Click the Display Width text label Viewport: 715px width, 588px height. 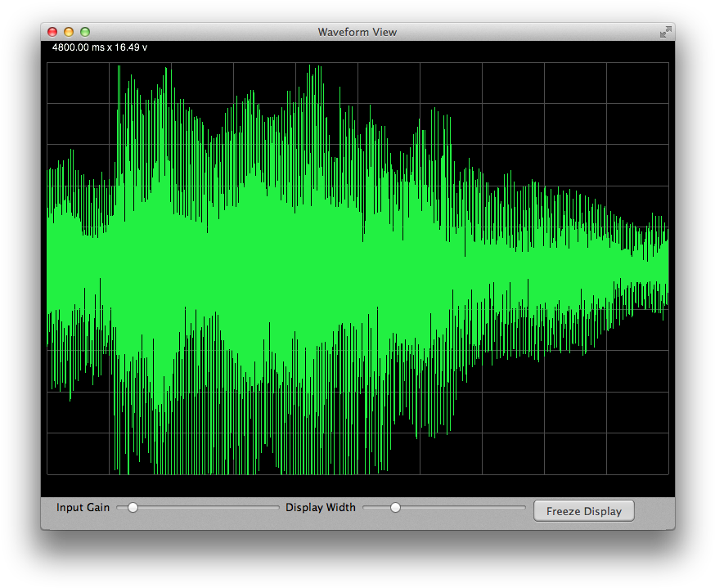pyautogui.click(x=320, y=507)
